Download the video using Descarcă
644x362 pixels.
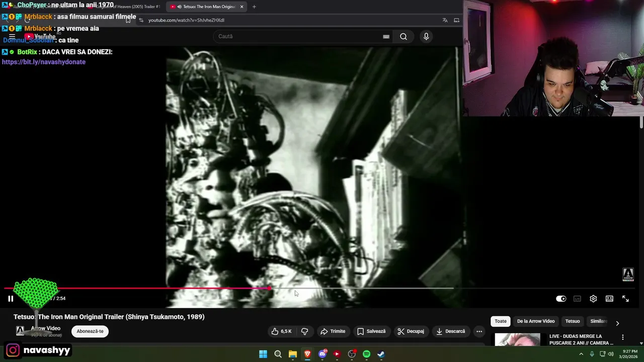[x=451, y=331]
